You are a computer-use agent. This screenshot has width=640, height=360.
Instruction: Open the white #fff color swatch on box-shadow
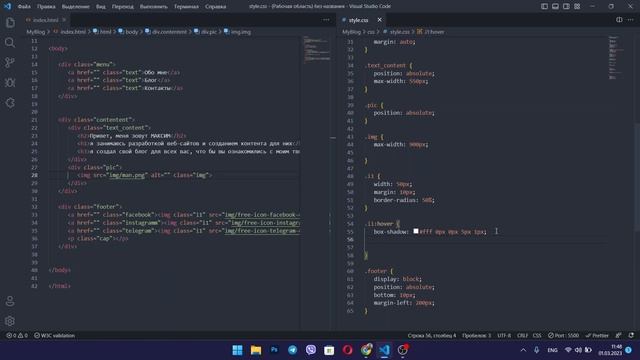[416, 231]
